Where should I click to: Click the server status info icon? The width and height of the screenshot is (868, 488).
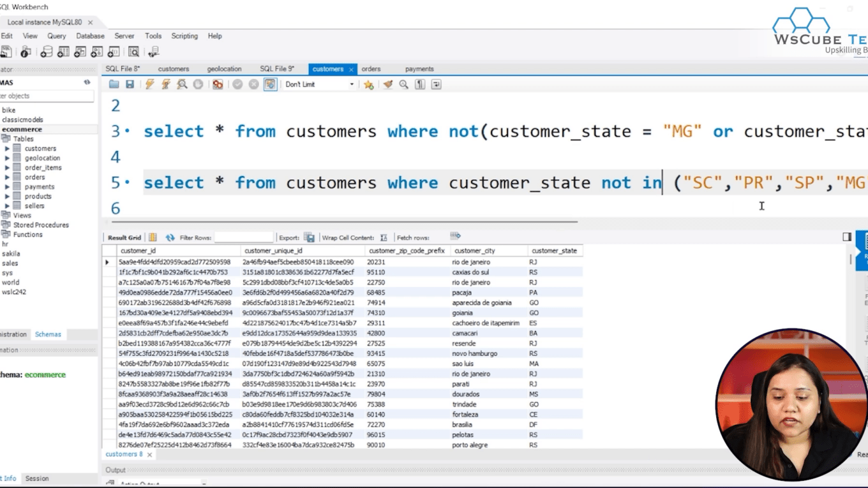(26, 52)
